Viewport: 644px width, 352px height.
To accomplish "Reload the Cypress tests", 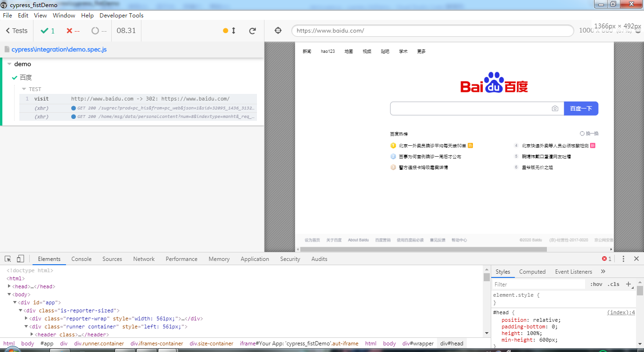I will pyautogui.click(x=253, y=31).
